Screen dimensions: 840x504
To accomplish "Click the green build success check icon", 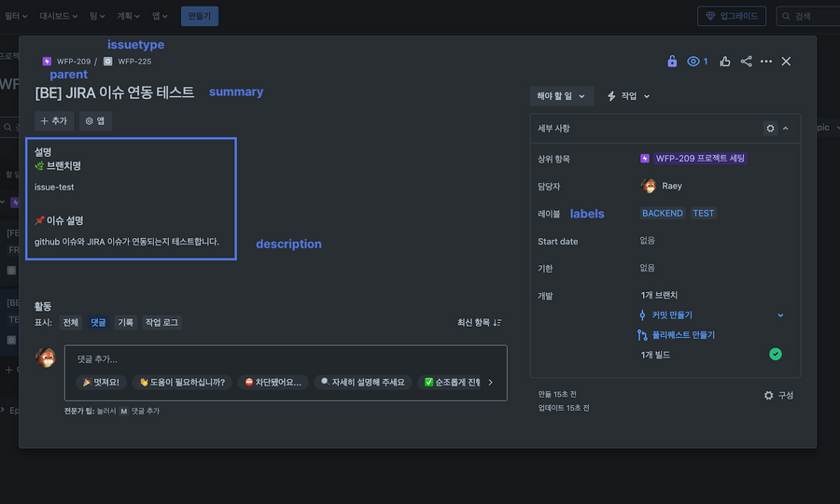I will pos(776,354).
